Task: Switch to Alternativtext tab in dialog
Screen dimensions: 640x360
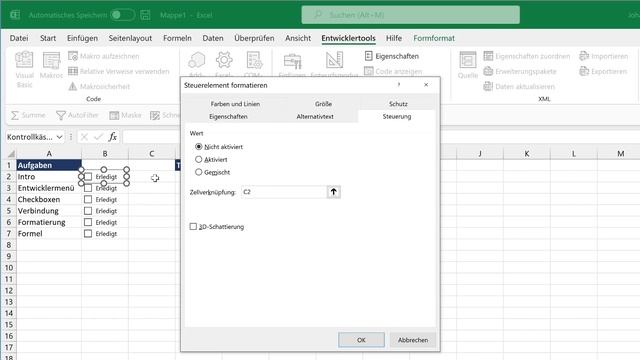Action: pyautogui.click(x=315, y=117)
